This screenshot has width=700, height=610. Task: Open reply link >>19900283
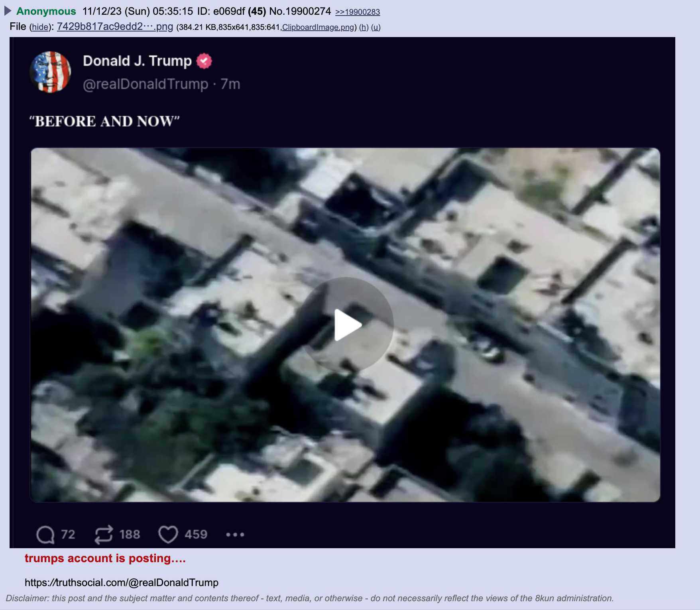click(x=358, y=12)
